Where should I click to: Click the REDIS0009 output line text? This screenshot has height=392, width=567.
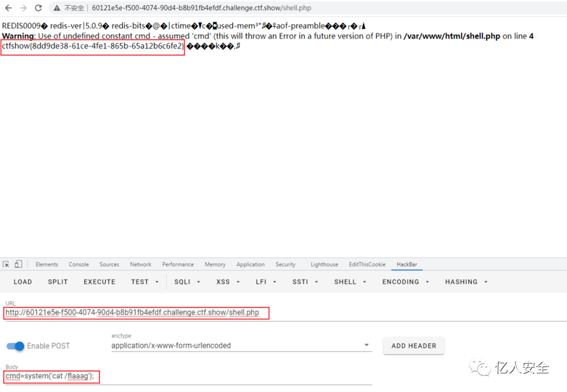(183, 26)
